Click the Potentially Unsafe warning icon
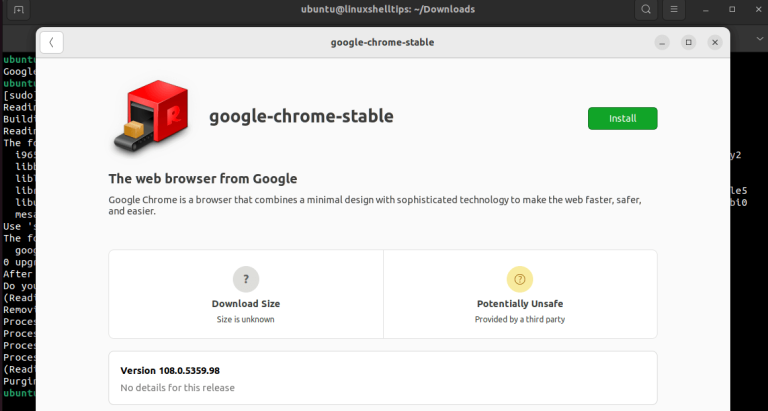 (519, 279)
